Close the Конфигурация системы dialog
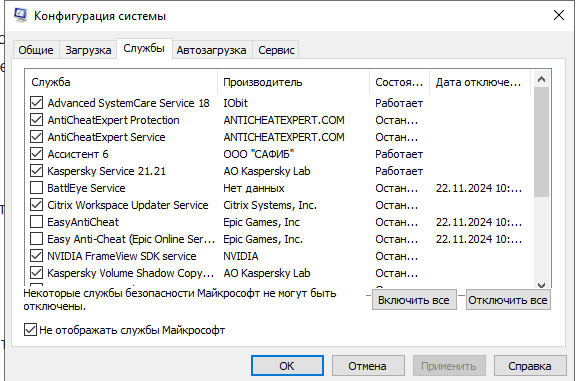Image resolution: width=576 pixels, height=381 pixels. [x=559, y=15]
